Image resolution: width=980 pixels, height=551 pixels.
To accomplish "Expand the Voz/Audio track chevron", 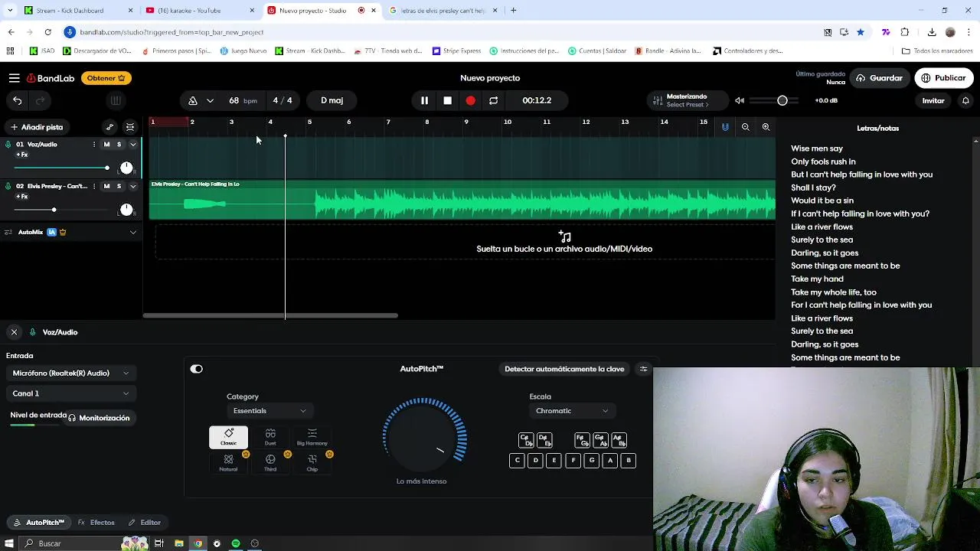I will [x=132, y=145].
